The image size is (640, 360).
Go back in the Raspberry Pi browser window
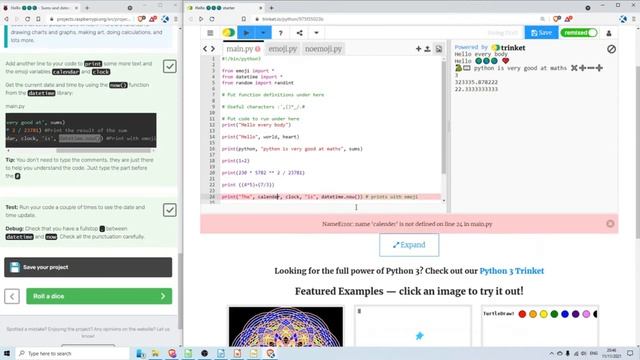pos(6,19)
